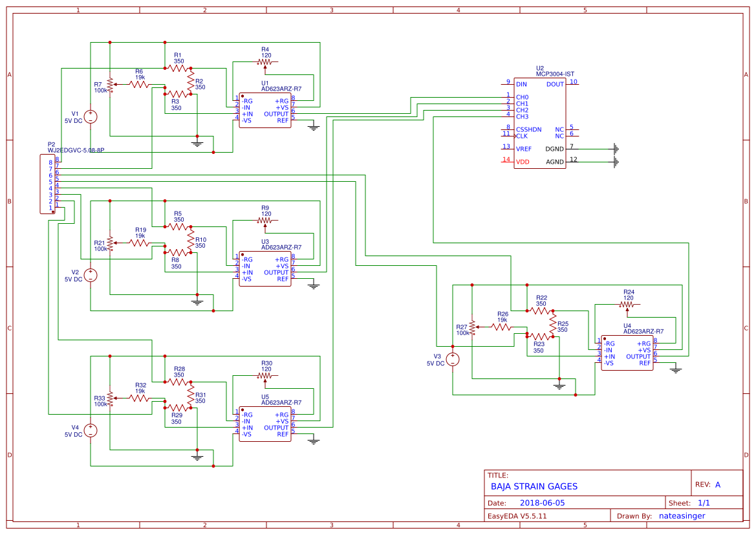Select the R24 120 ohm trimmer symbol

[627, 306]
